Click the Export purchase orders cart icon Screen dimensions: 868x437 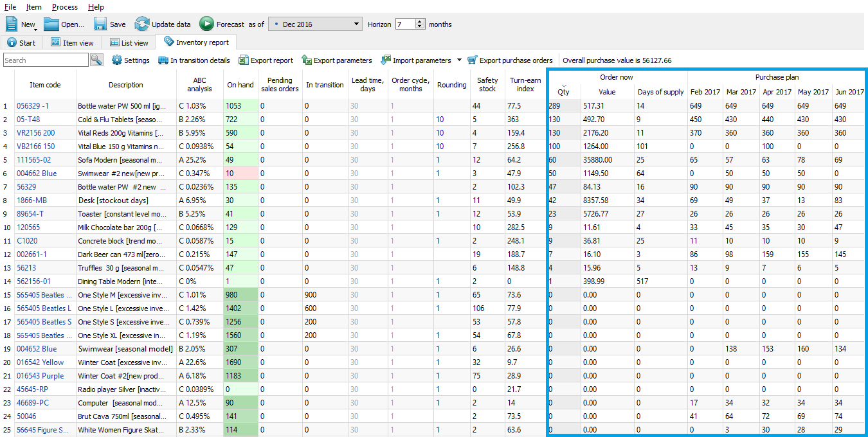pos(473,60)
